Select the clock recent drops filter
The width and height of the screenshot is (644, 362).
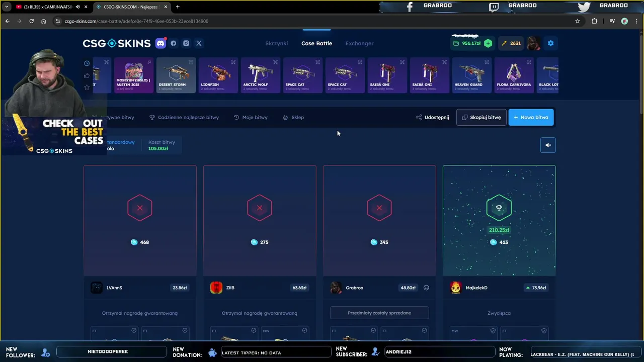(x=87, y=63)
